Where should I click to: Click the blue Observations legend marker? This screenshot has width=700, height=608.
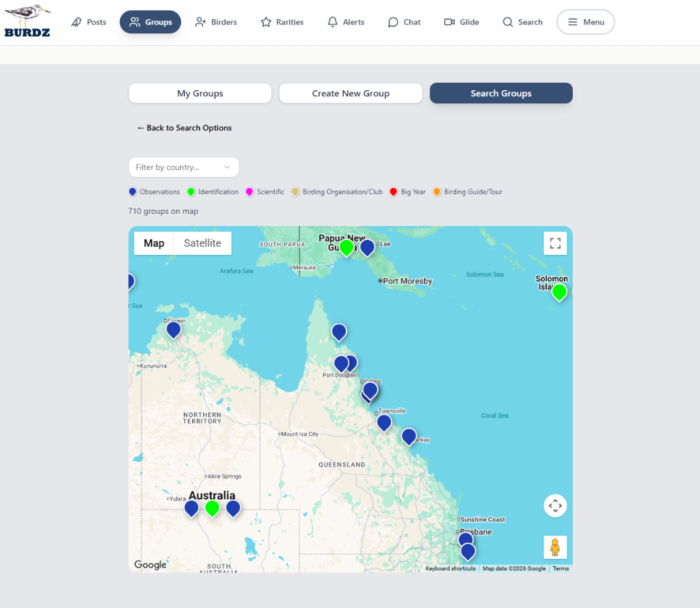point(133,192)
